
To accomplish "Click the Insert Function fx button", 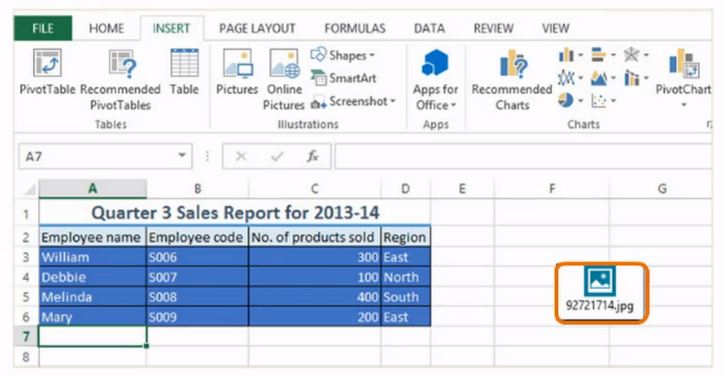I will (313, 157).
